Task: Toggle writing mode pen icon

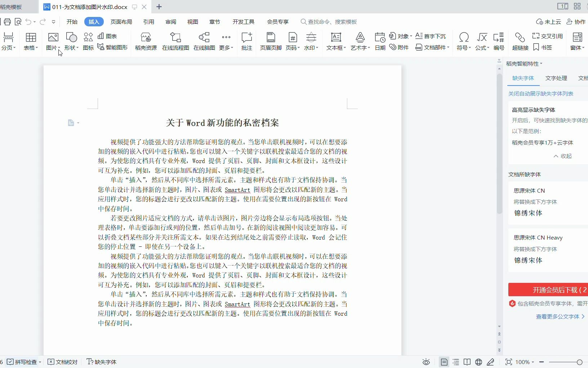Action: (x=490, y=362)
